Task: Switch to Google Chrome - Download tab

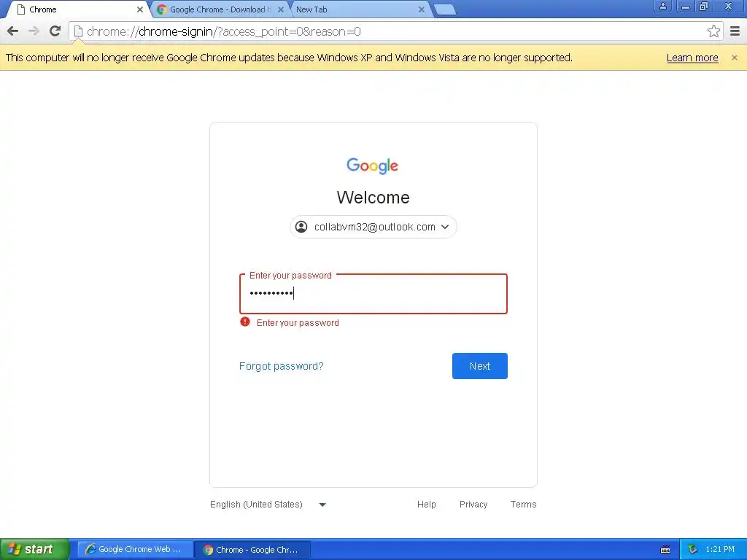Action: (220, 9)
